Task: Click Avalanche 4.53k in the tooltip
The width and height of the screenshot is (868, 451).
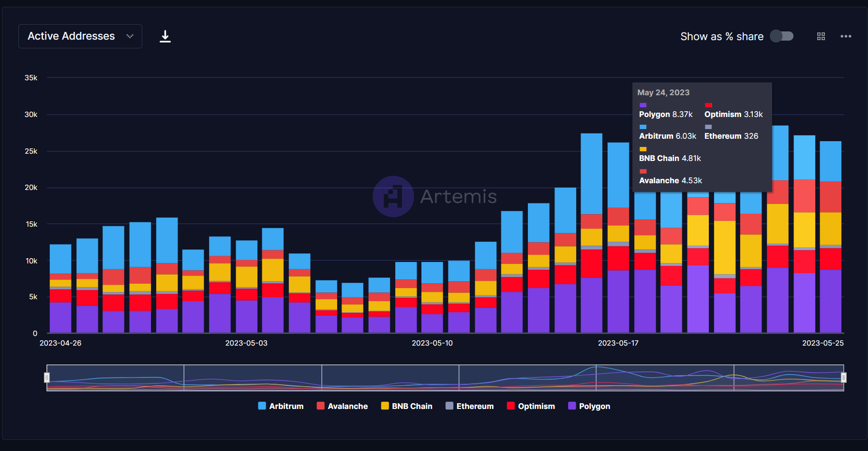Action: (x=671, y=181)
